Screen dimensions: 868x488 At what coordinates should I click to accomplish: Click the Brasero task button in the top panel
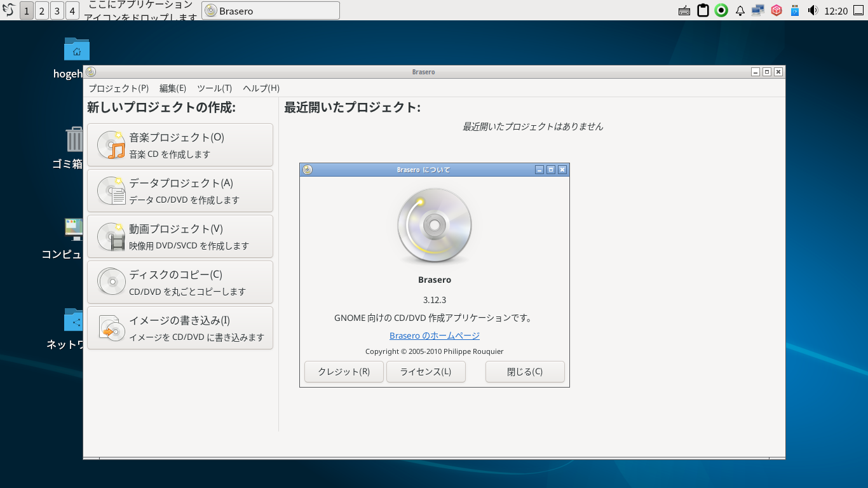271,11
